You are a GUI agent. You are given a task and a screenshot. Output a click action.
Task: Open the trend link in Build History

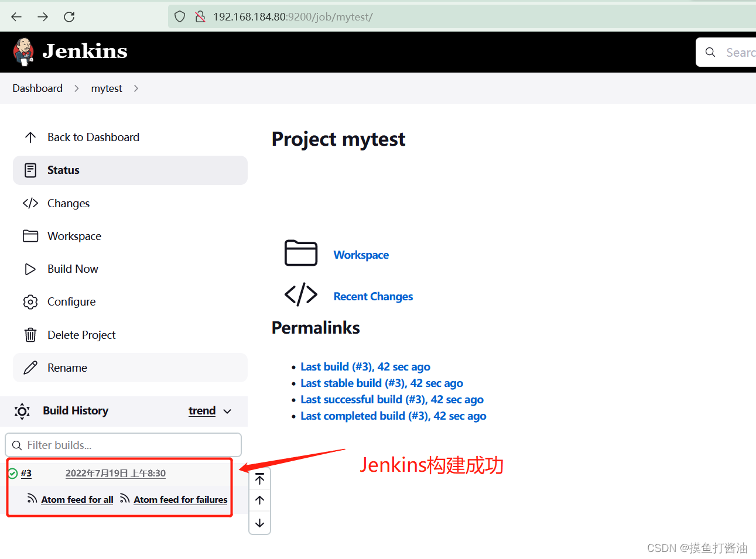click(202, 411)
